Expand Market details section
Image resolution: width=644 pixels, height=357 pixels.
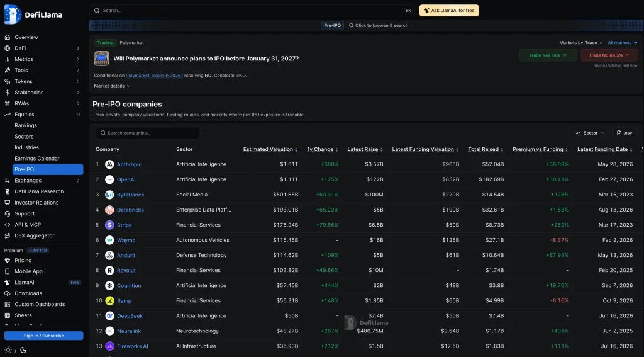click(x=112, y=86)
